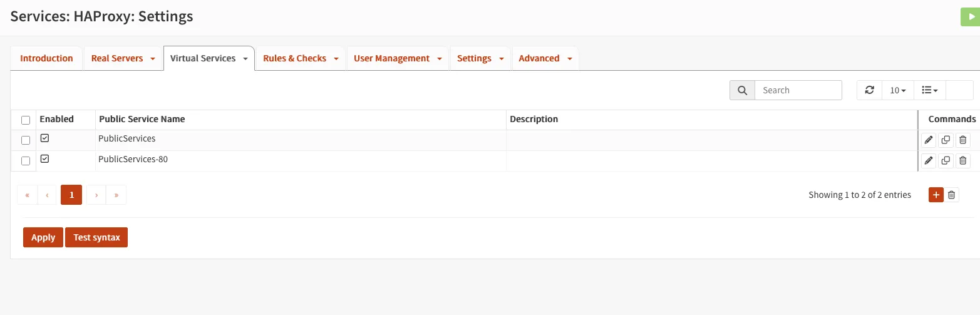The height and width of the screenshot is (315, 980).
Task: Click the refresh table icon
Action: pos(869,90)
